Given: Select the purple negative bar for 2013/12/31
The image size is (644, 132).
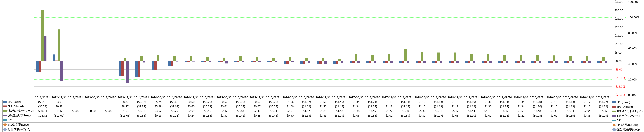Looking at the screenshot, I should click(128, 72).
